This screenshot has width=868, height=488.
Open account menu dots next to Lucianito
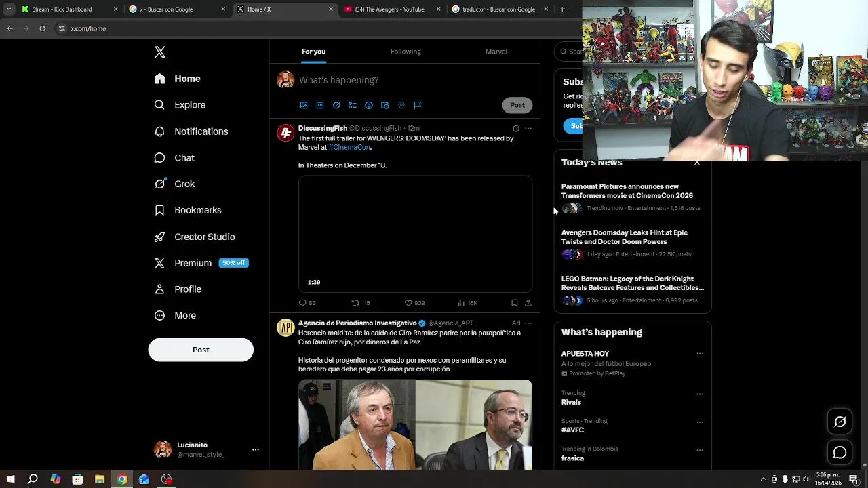[x=256, y=449]
